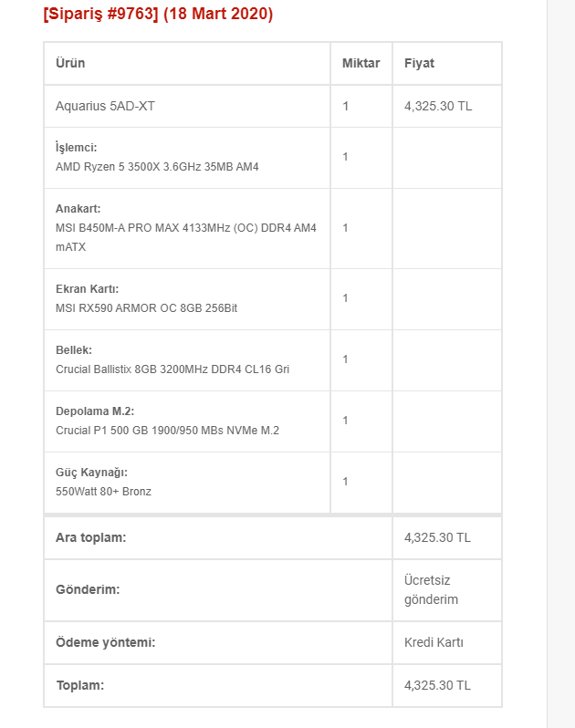The image size is (575, 728).
Task: Click the İşlemci label
Action: [x=76, y=148]
